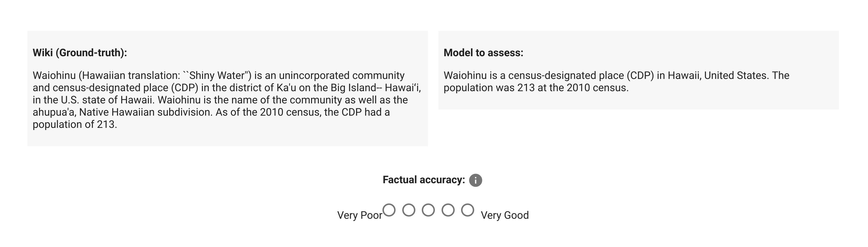This screenshot has width=868, height=247.
Task: Click the Very Good scale label
Action: (505, 215)
